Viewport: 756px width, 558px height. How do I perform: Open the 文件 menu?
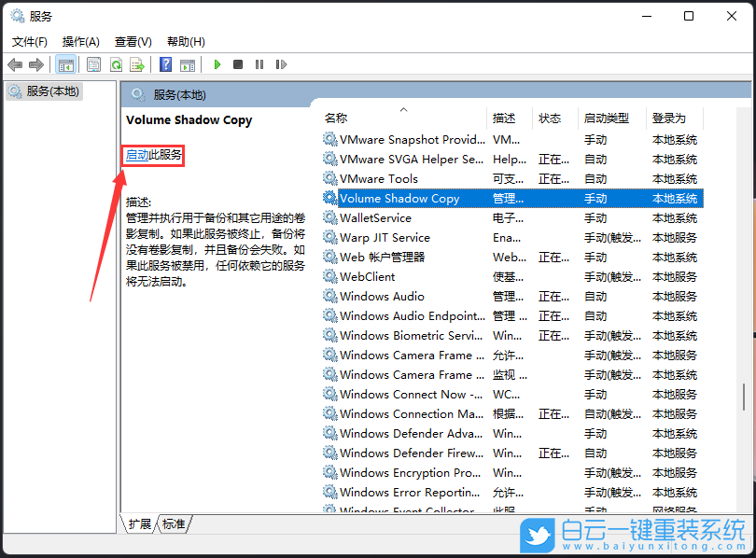click(x=29, y=41)
